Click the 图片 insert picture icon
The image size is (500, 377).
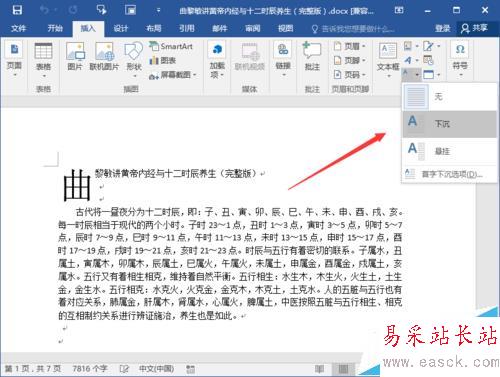(75, 57)
